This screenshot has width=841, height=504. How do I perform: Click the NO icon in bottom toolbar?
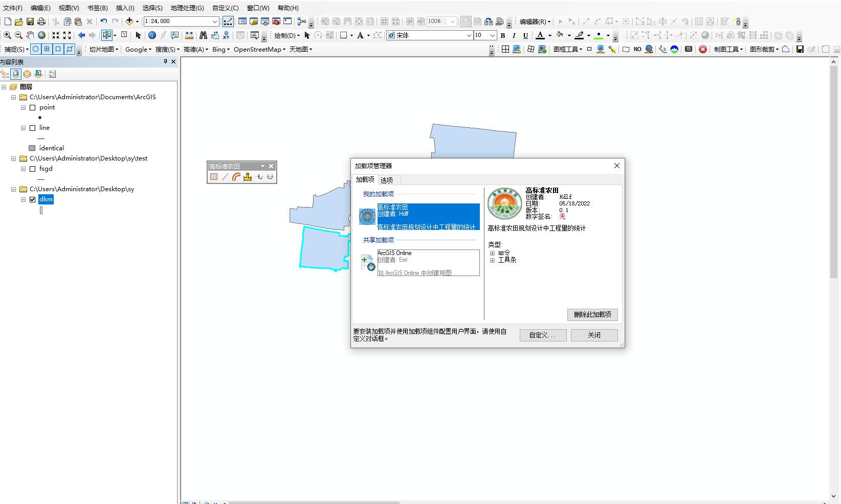click(x=637, y=49)
